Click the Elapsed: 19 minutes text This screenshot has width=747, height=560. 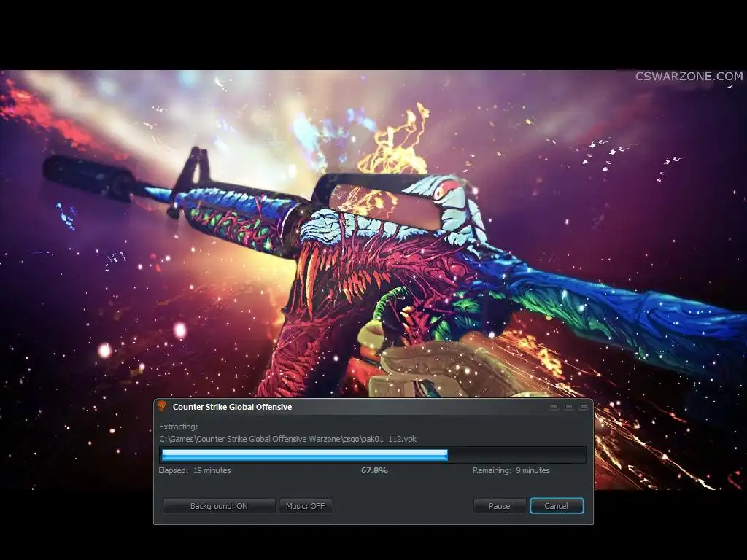click(195, 470)
